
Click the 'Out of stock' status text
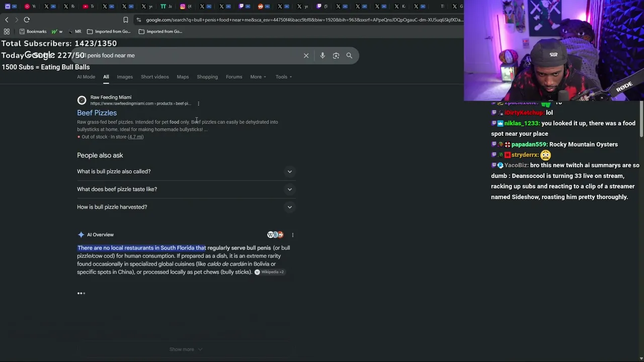click(95, 137)
